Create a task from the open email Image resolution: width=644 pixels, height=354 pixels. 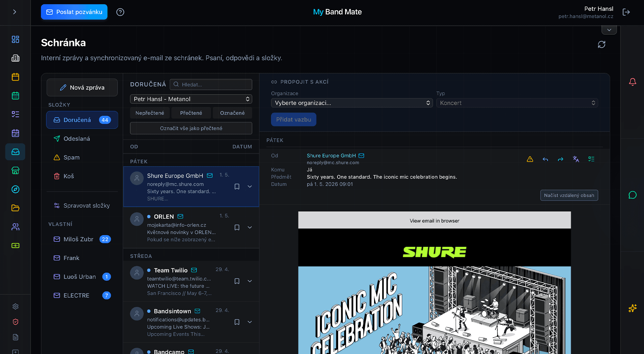click(591, 159)
